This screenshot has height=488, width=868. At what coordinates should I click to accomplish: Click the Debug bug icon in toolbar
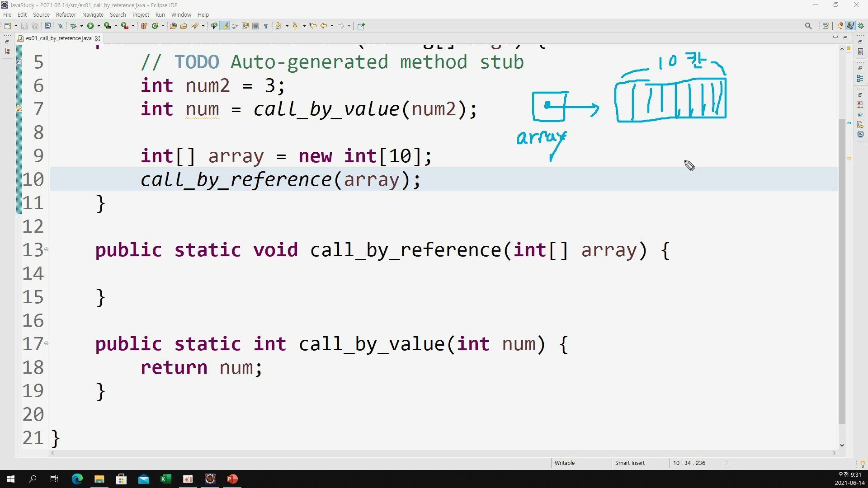73,26
